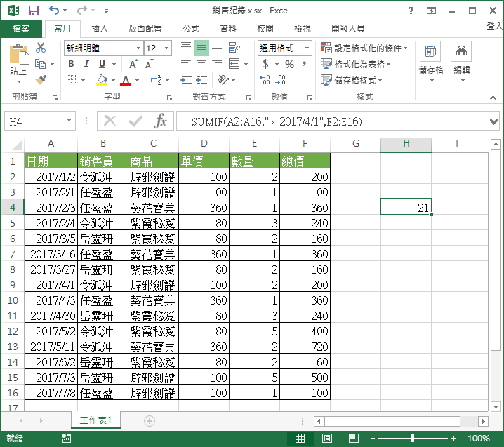Expand the formula bar
Viewport: 504px width, 447px height.
coord(493,121)
